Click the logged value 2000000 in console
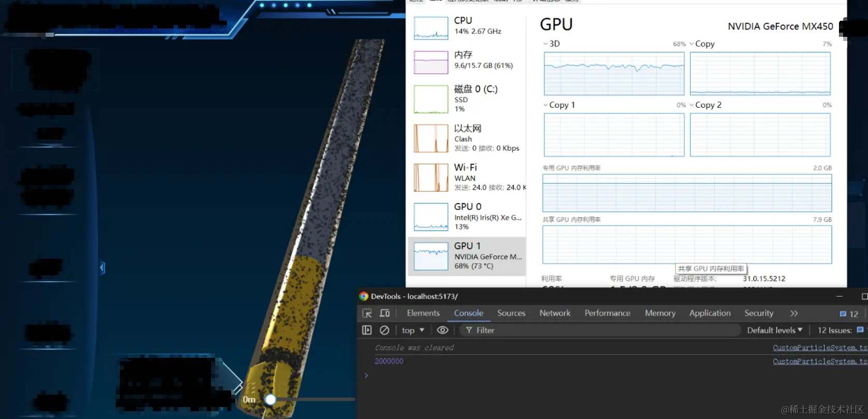Viewport: 868px width, 419px height. click(x=389, y=361)
